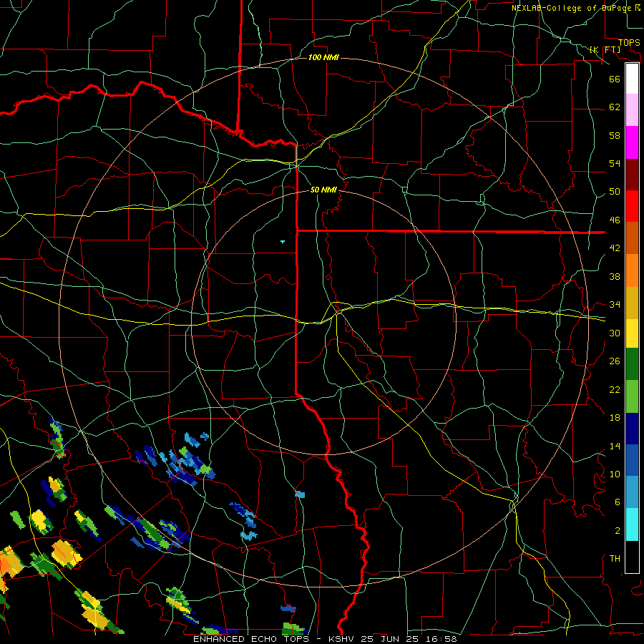Click the legend value '30'
The height and width of the screenshot is (644, 644).
[x=615, y=333]
